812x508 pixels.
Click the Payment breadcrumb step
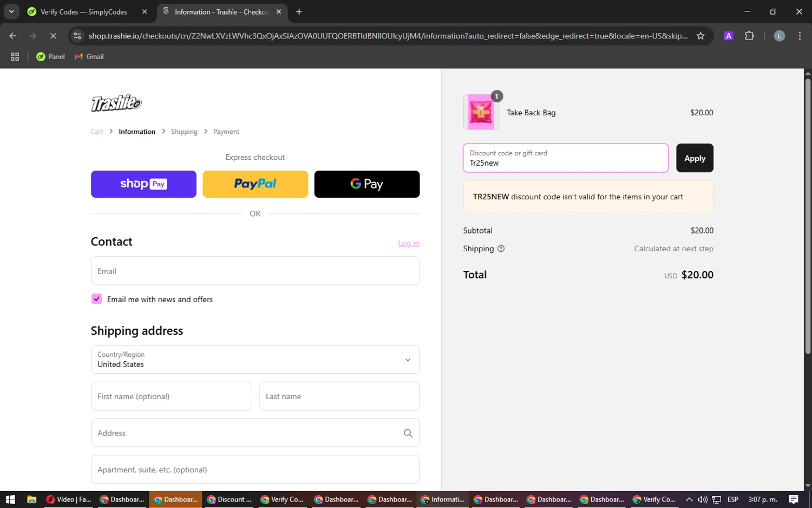(x=226, y=132)
